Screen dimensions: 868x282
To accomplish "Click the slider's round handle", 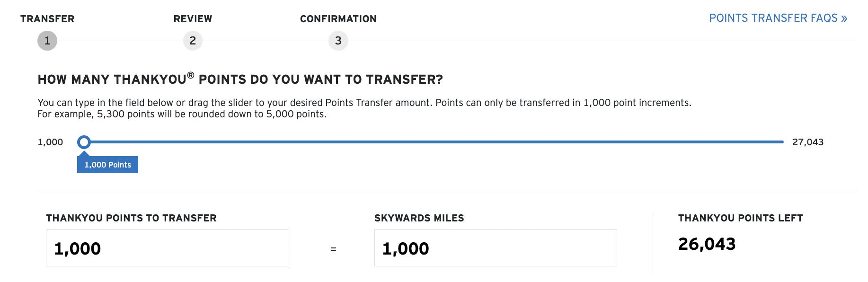I will pos(84,142).
